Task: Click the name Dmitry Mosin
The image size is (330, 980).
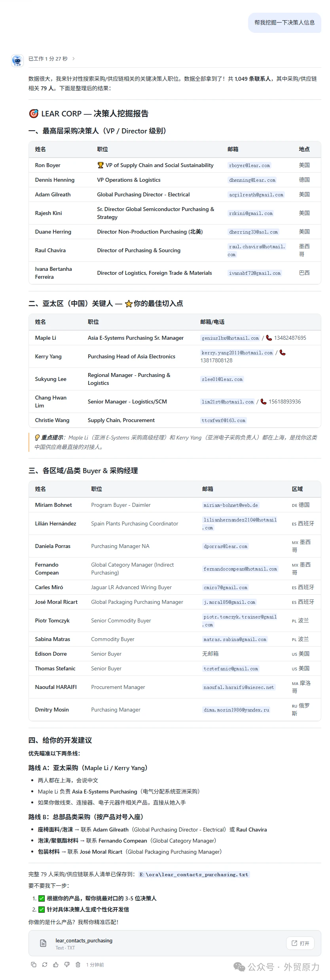Action: [52, 710]
